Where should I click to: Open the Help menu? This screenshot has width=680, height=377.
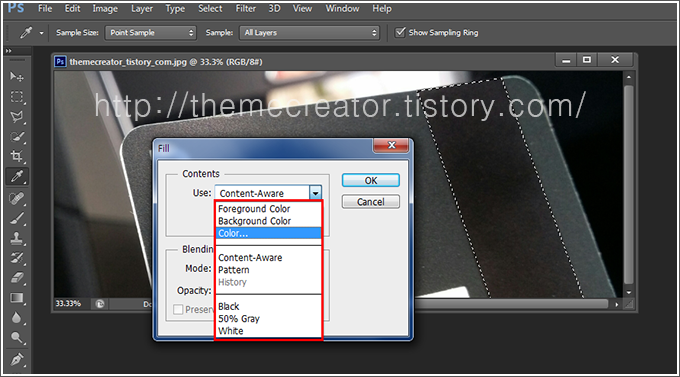coord(382,9)
